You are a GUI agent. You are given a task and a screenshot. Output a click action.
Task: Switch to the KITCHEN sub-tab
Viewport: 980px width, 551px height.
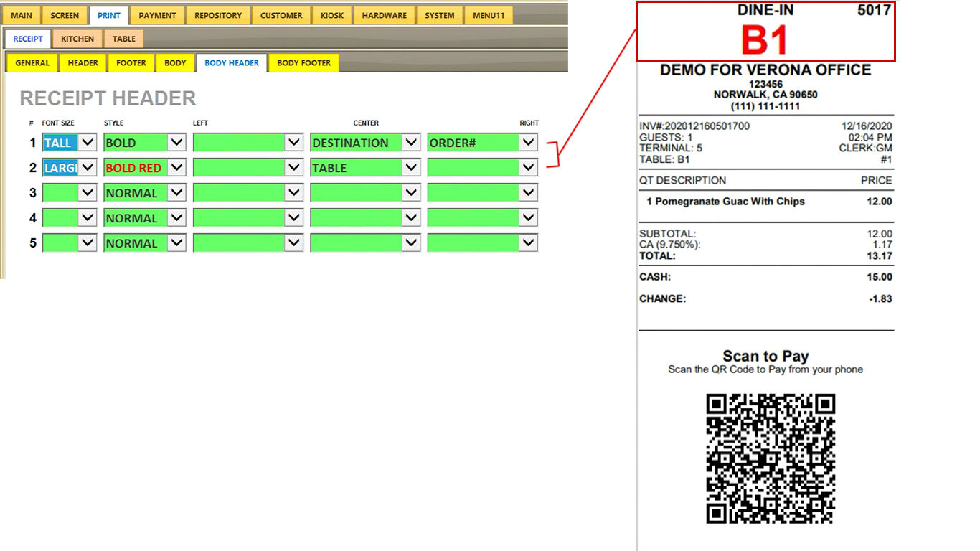pyautogui.click(x=77, y=39)
